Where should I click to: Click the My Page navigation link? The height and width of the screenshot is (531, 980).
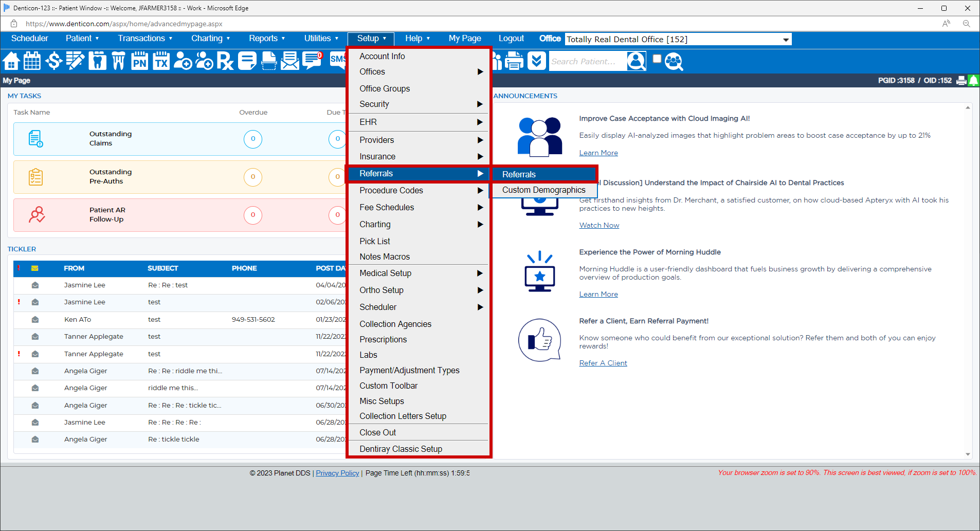465,39
